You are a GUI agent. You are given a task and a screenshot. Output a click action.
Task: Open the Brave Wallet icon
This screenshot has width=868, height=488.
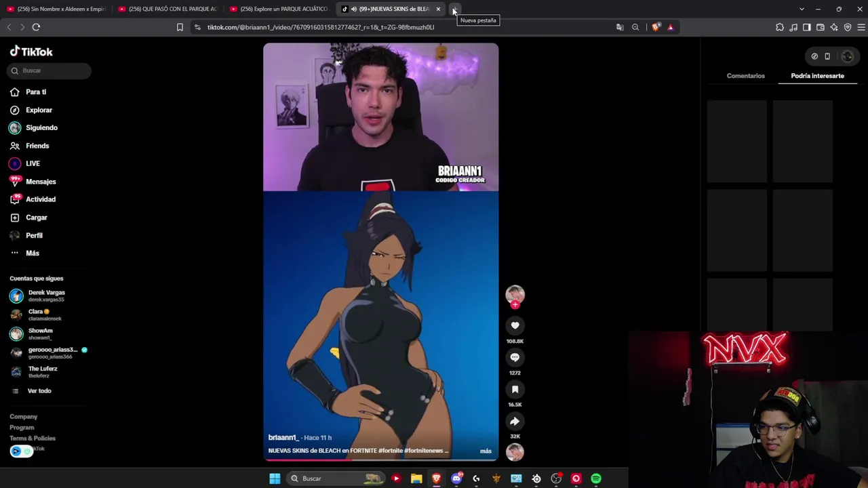(x=821, y=27)
